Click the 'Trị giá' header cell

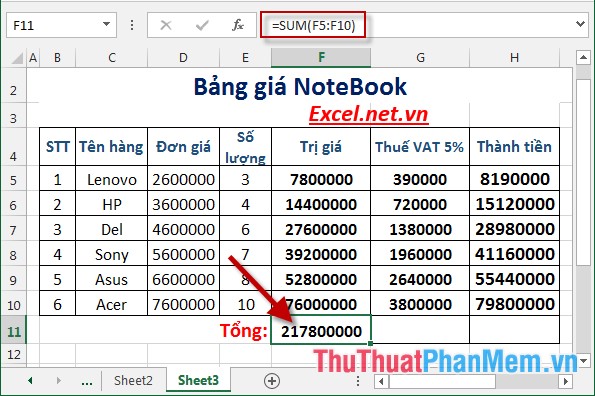point(321,146)
